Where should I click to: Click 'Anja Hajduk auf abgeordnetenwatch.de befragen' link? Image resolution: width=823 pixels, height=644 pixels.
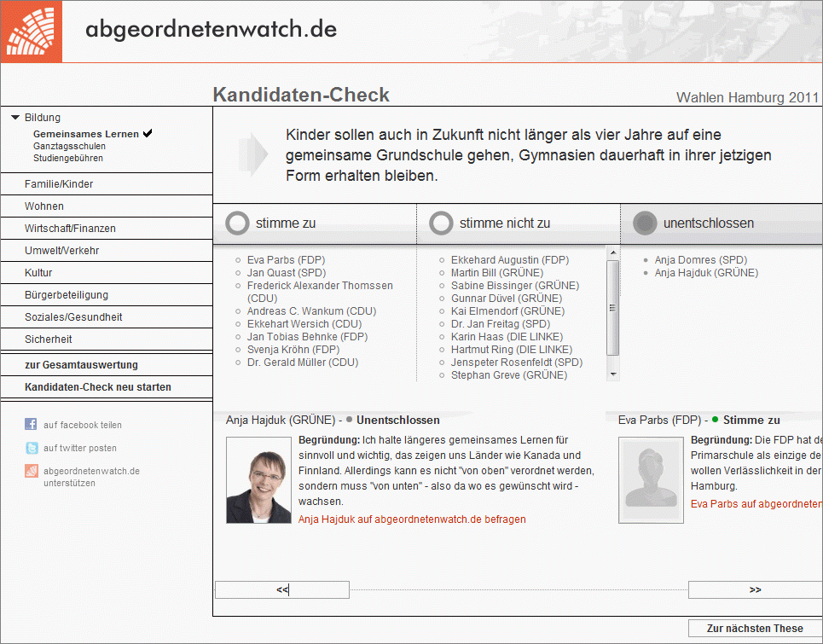point(412,519)
